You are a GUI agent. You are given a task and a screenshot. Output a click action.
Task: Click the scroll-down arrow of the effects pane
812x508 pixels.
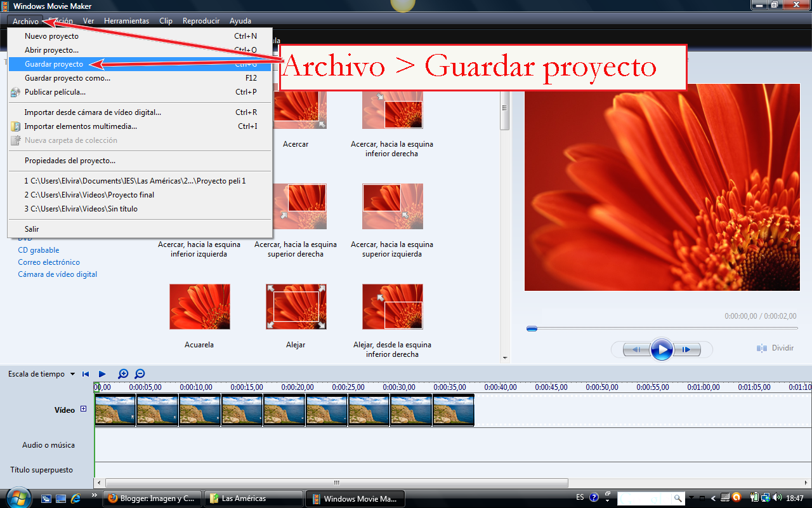pos(505,358)
